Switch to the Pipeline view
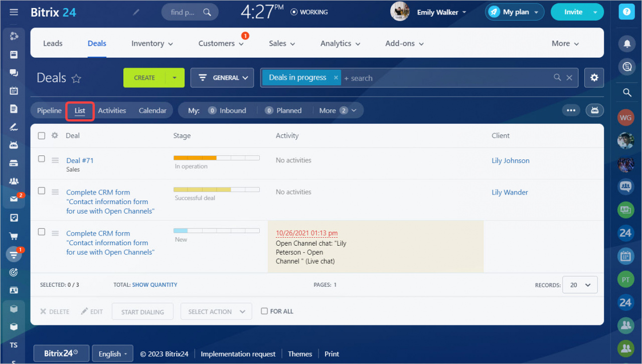Image resolution: width=642 pixels, height=364 pixels. (49, 110)
